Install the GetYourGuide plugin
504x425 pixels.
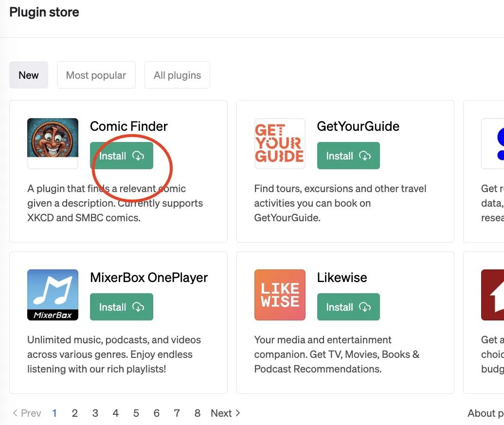click(348, 156)
